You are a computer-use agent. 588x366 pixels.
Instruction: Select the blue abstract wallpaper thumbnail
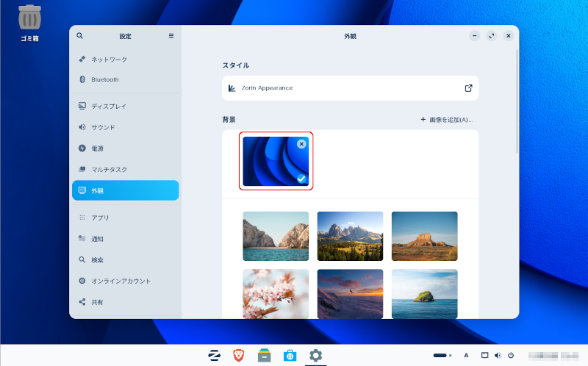(276, 161)
